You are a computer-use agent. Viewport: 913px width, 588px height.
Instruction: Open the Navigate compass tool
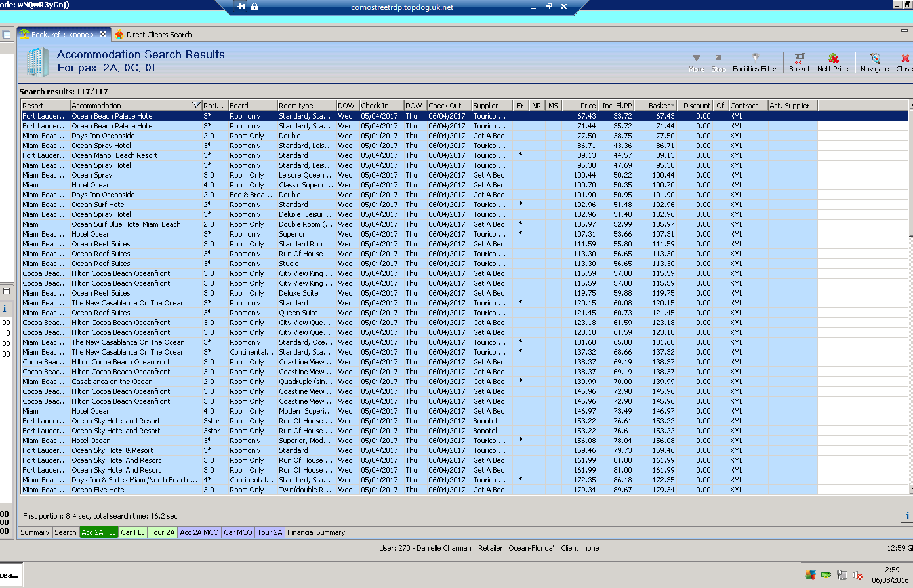tap(874, 63)
